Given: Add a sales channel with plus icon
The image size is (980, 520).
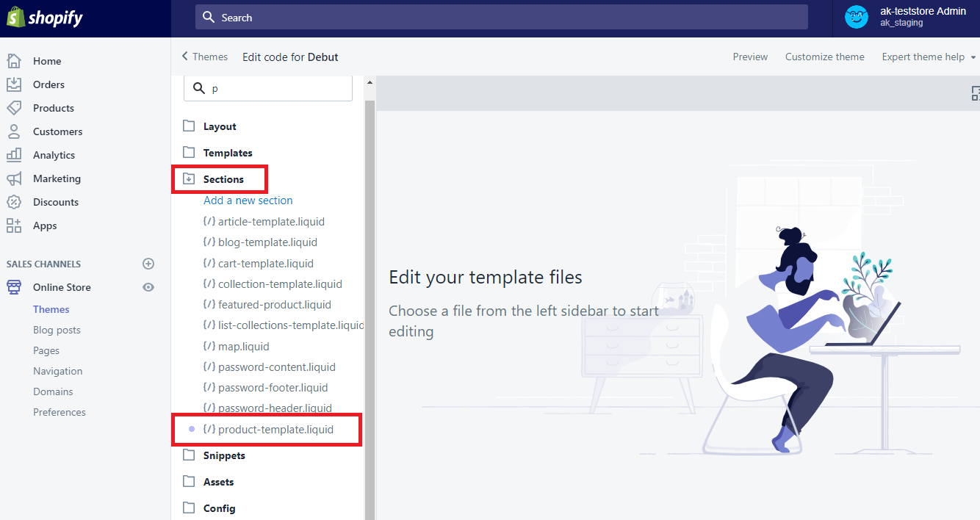Looking at the screenshot, I should coord(148,264).
